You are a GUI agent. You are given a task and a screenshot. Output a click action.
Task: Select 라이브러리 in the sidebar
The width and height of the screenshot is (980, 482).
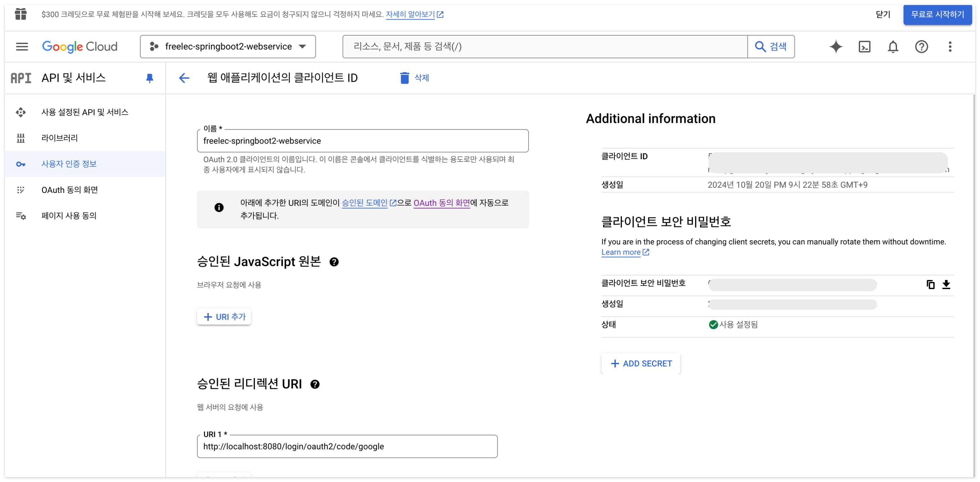59,138
